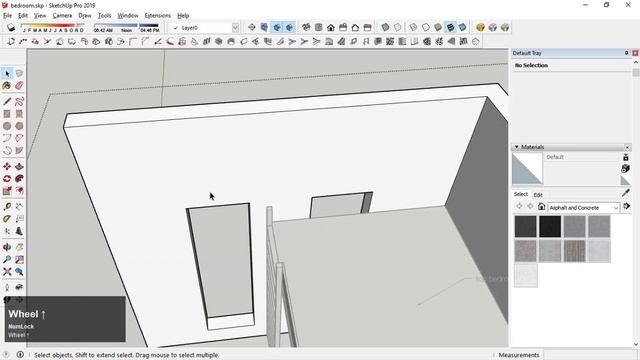Open the Help menu
This screenshot has width=640, height=360.
(183, 16)
